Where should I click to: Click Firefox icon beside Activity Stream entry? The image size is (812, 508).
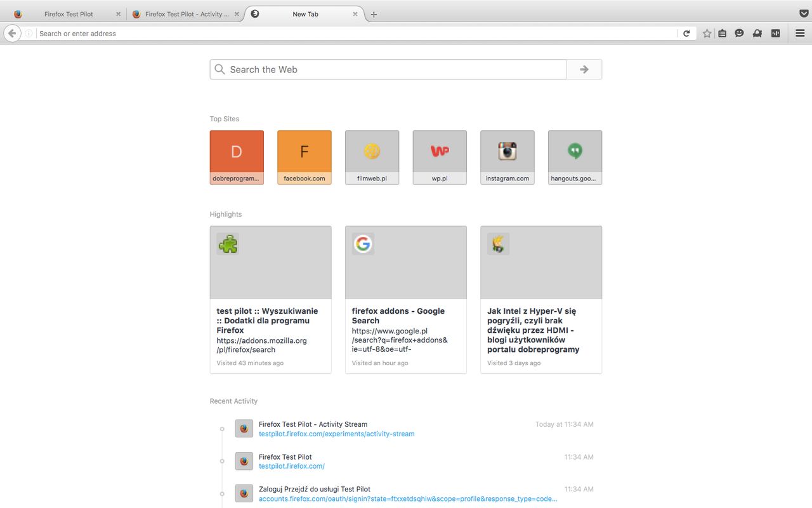point(244,429)
